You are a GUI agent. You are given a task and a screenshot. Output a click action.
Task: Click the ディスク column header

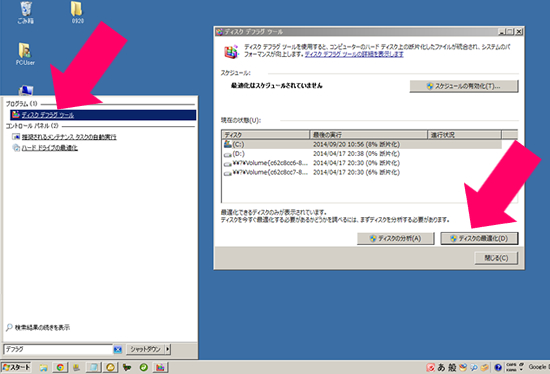266,135
